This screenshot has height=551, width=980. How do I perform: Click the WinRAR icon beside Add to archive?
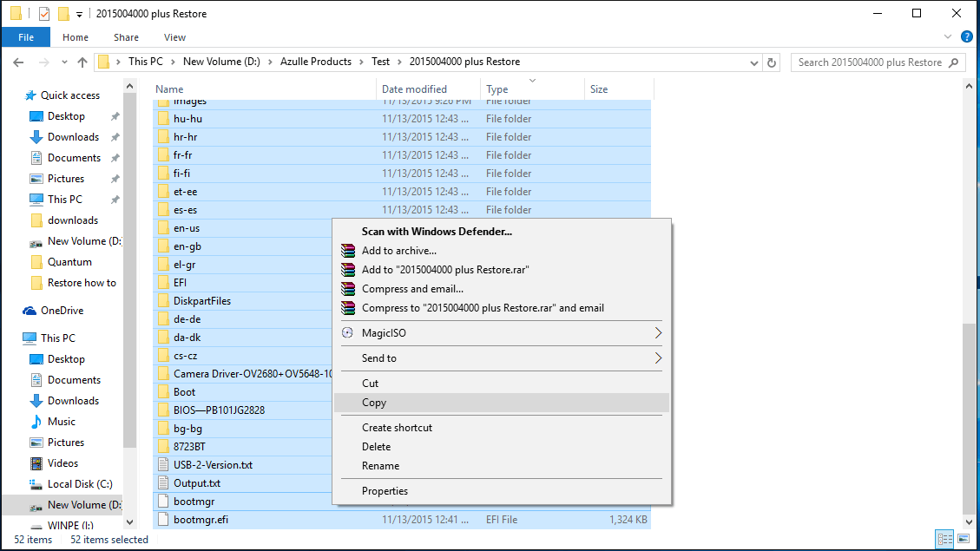click(x=348, y=251)
